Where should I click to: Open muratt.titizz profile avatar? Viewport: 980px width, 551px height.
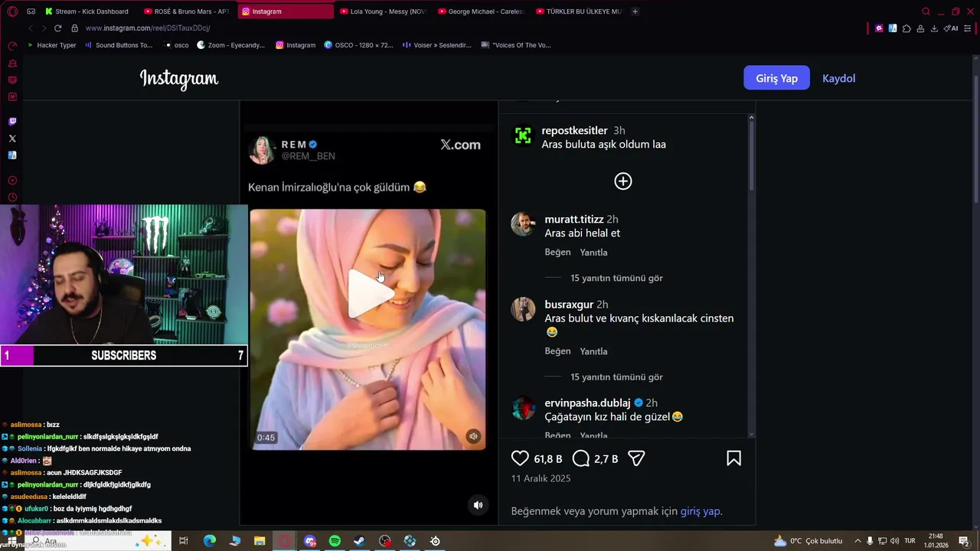pos(523,224)
